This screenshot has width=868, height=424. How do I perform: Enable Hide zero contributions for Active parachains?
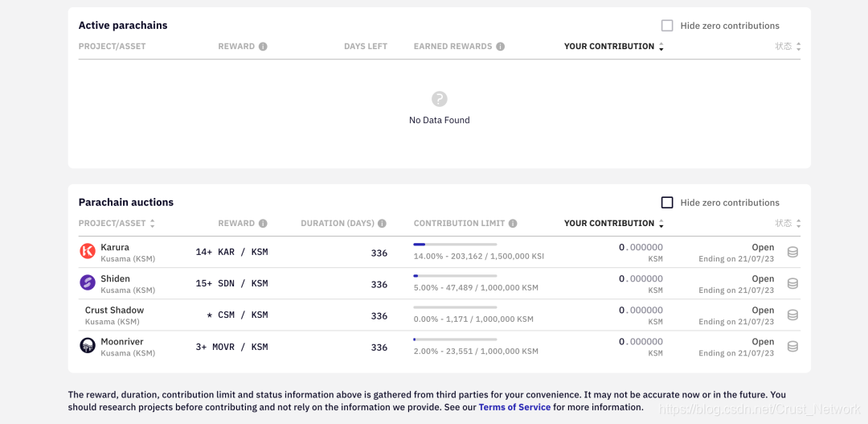(x=667, y=26)
